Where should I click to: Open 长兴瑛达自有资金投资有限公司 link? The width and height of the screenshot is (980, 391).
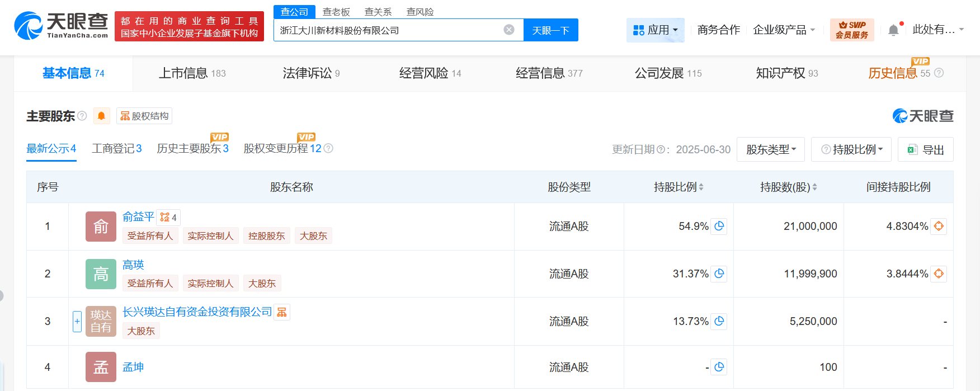pyautogui.click(x=197, y=312)
